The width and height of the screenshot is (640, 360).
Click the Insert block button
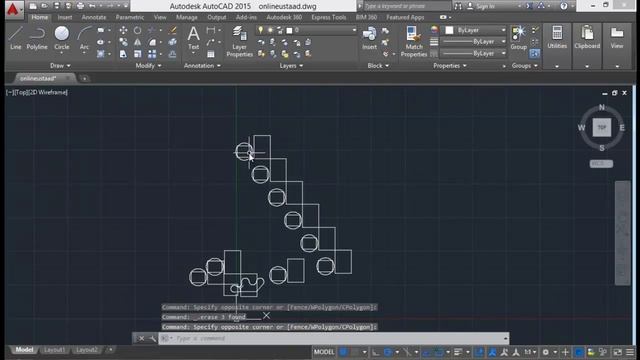(369, 38)
